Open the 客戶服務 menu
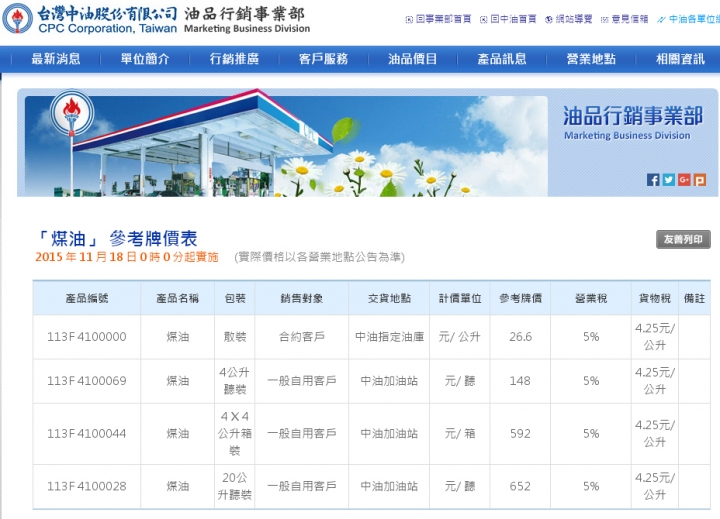 click(x=323, y=59)
